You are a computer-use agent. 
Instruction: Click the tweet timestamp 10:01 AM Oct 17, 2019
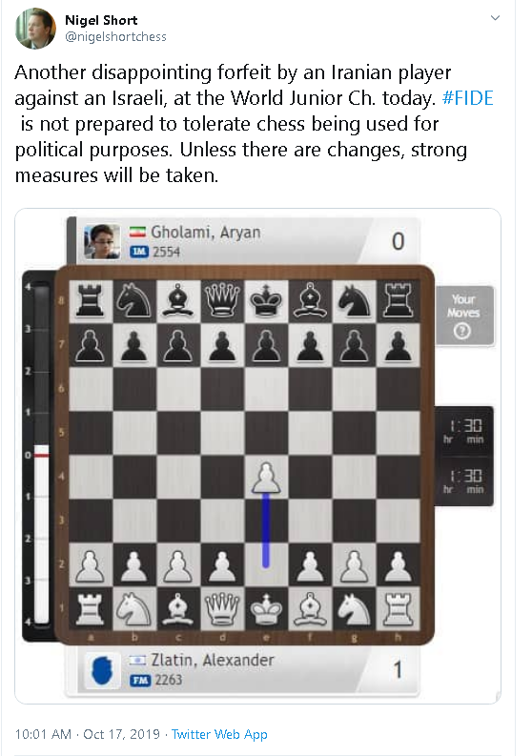tap(88, 734)
